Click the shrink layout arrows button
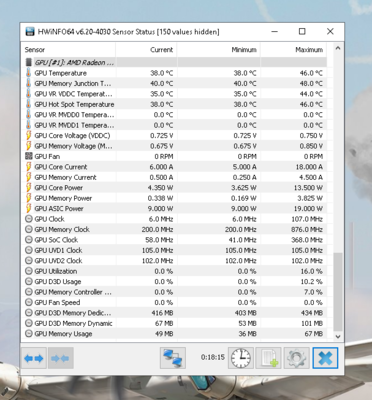This screenshot has width=372, height=400. pyautogui.click(x=61, y=358)
